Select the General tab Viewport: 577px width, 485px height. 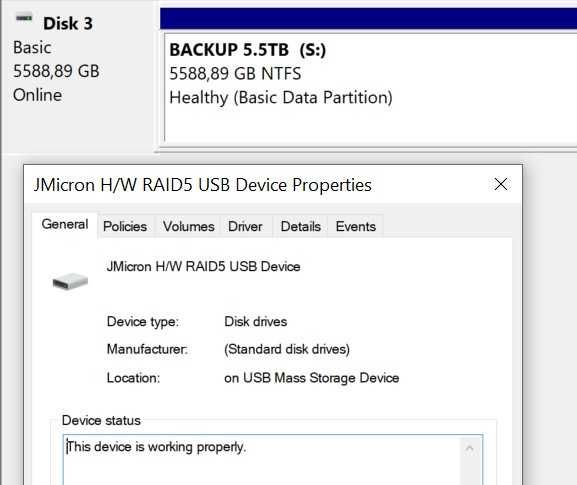point(65,224)
